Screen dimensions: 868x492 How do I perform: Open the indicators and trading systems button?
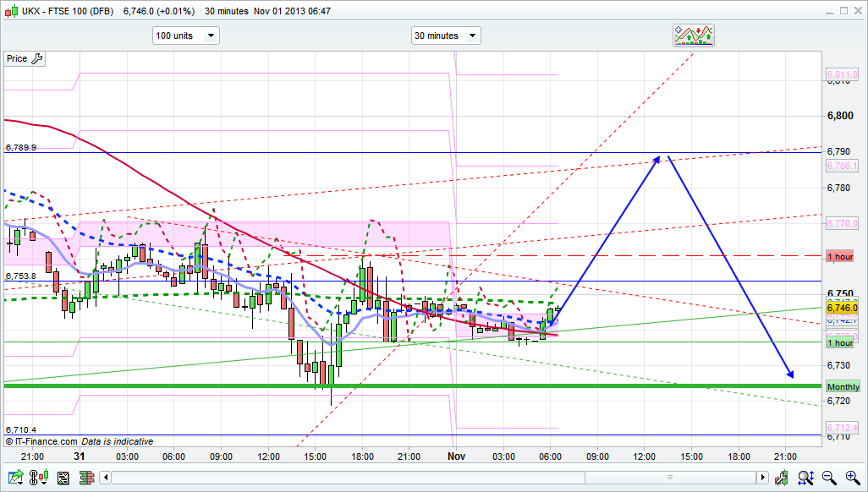pos(693,36)
